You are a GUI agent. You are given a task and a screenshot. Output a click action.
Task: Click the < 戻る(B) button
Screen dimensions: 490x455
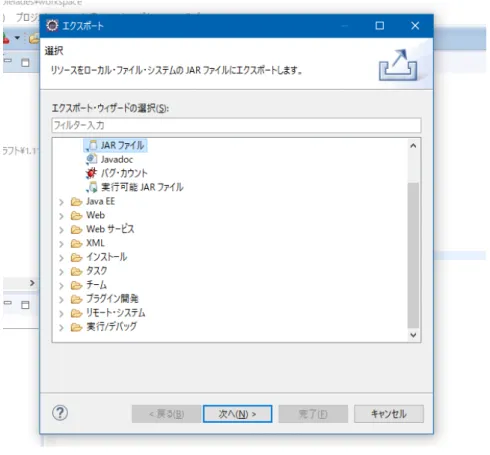166,414
